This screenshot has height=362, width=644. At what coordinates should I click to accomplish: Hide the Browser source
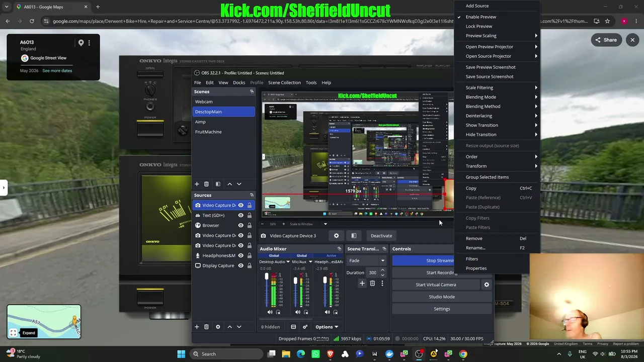(x=241, y=225)
